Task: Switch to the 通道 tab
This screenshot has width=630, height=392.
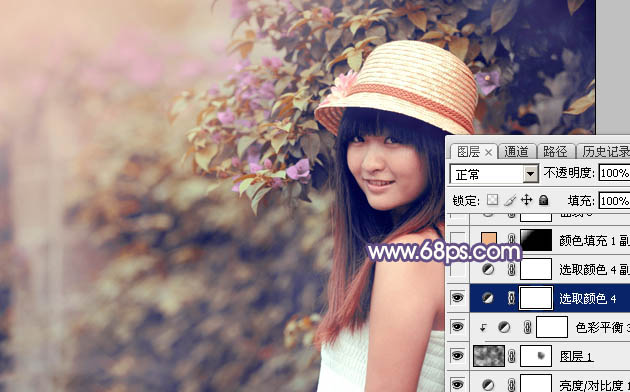Action: click(x=516, y=151)
